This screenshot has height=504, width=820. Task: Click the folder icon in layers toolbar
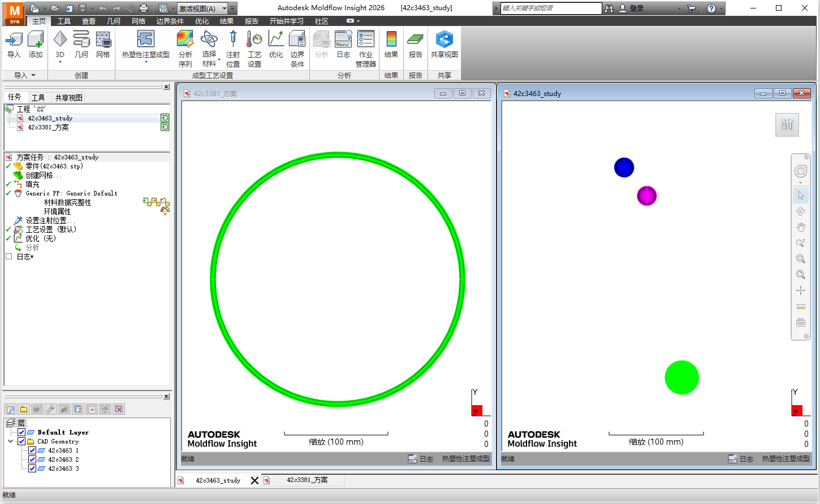tap(24, 409)
